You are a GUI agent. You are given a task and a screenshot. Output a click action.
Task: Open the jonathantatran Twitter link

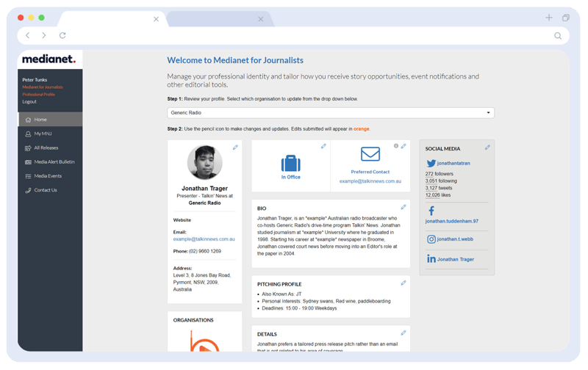453,163
